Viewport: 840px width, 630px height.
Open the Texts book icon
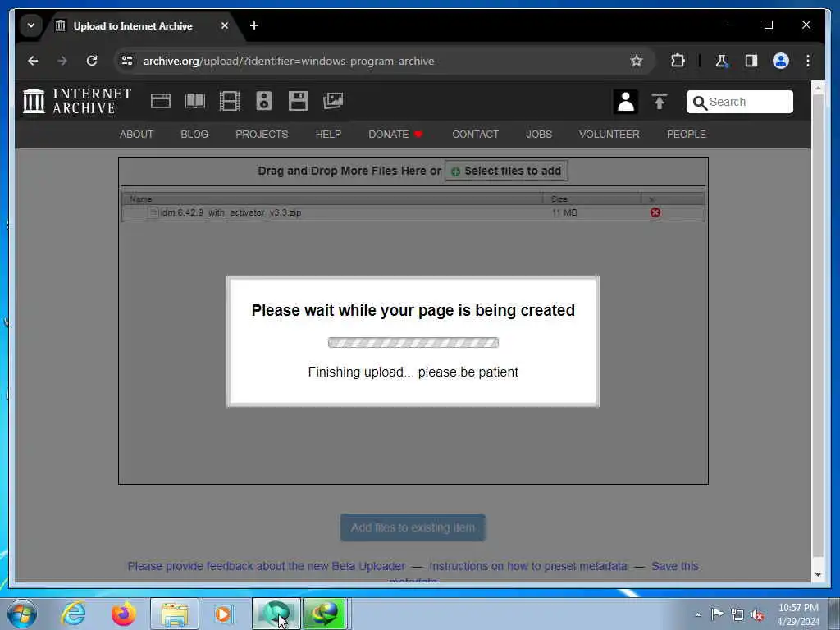[195, 101]
